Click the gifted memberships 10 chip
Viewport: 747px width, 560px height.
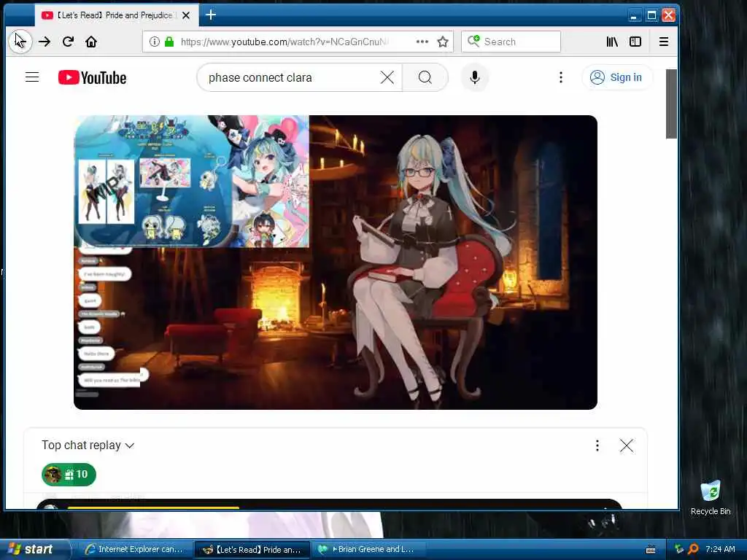tap(69, 474)
